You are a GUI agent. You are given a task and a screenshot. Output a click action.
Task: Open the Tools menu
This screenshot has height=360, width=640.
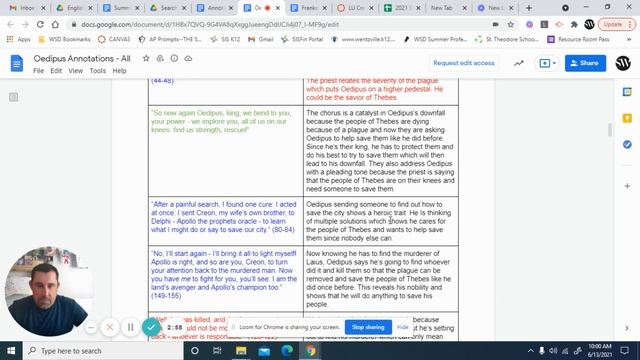pos(98,71)
